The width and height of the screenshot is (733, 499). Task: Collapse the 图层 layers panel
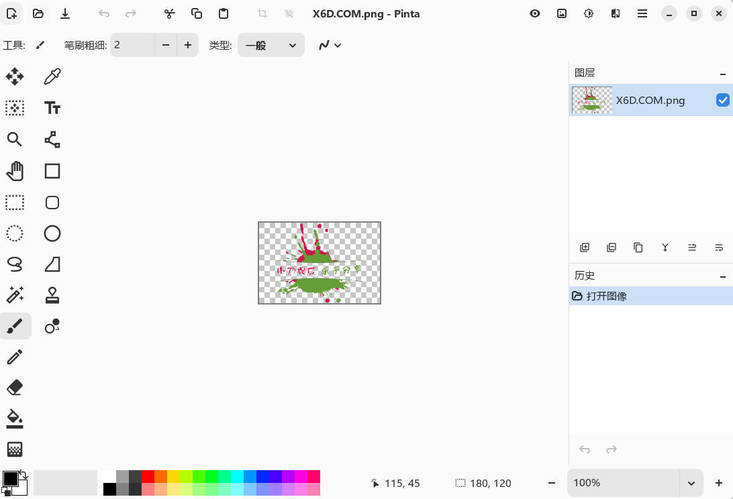(722, 73)
